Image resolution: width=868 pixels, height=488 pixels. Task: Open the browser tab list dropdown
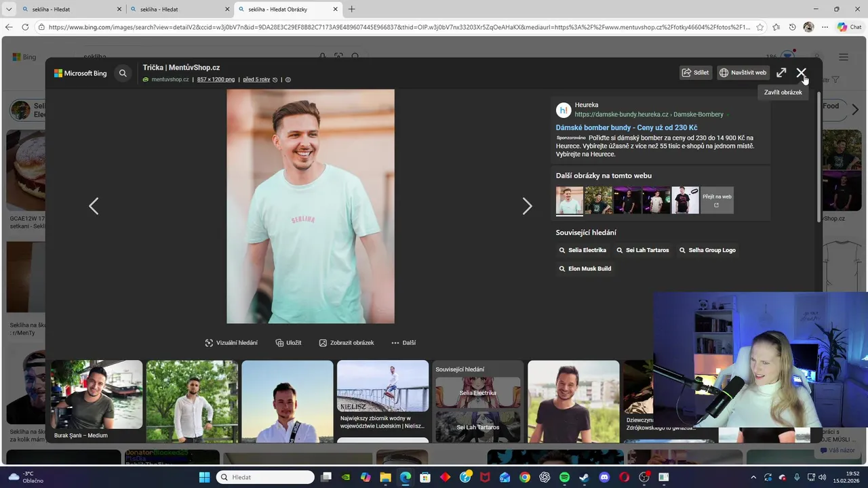click(x=9, y=9)
